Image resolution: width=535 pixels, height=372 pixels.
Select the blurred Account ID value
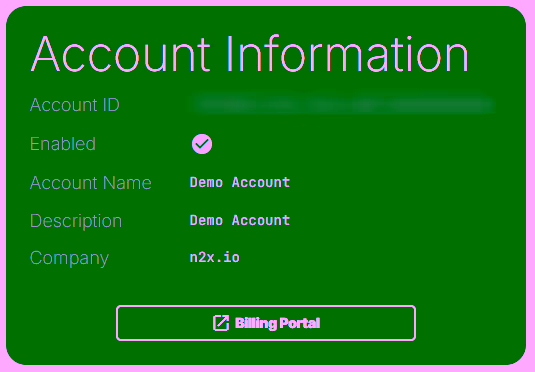click(x=343, y=104)
